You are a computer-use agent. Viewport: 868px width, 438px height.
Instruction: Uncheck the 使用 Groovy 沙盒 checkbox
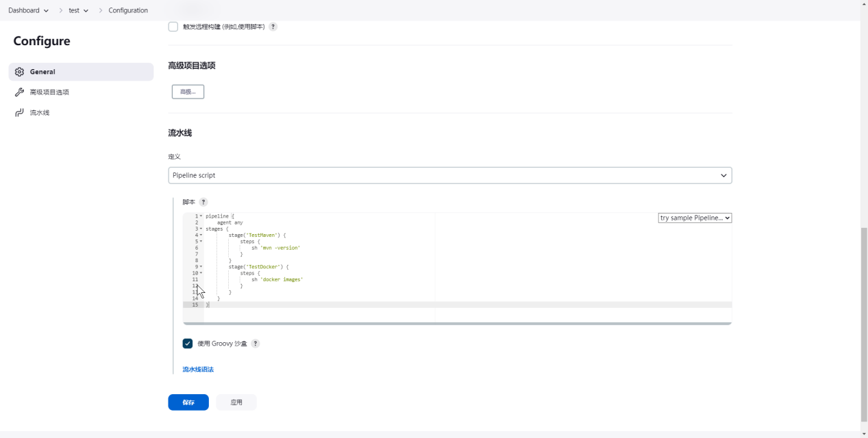point(188,344)
